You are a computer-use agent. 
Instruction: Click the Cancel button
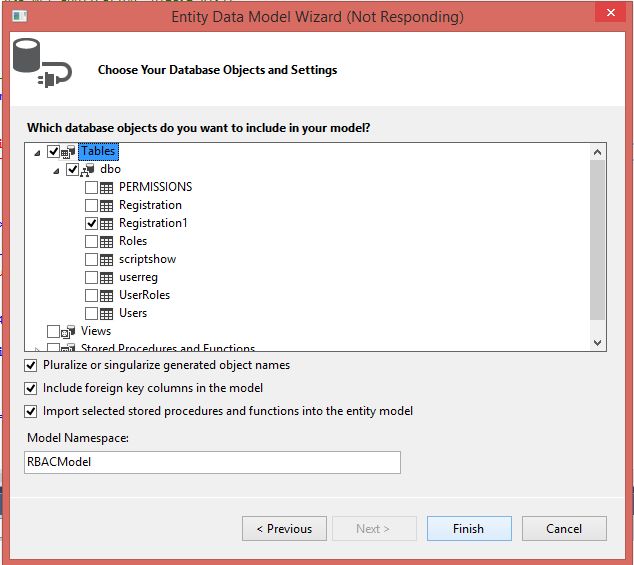[564, 529]
